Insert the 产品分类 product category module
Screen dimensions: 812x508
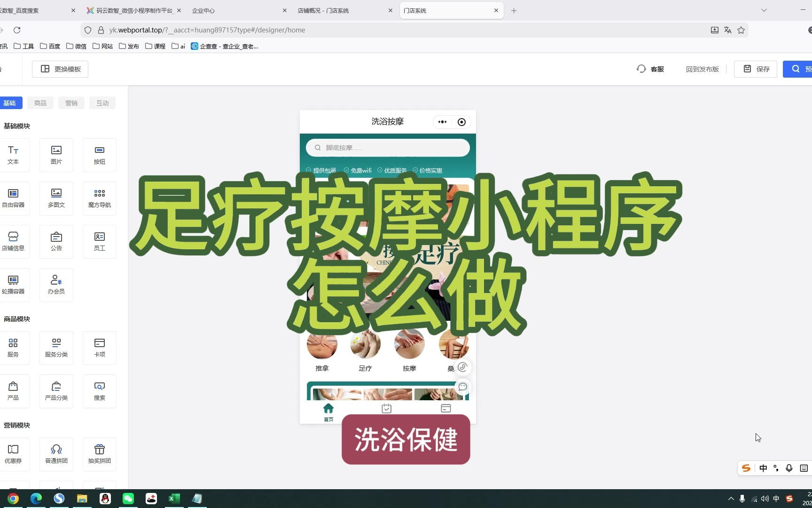(56, 391)
